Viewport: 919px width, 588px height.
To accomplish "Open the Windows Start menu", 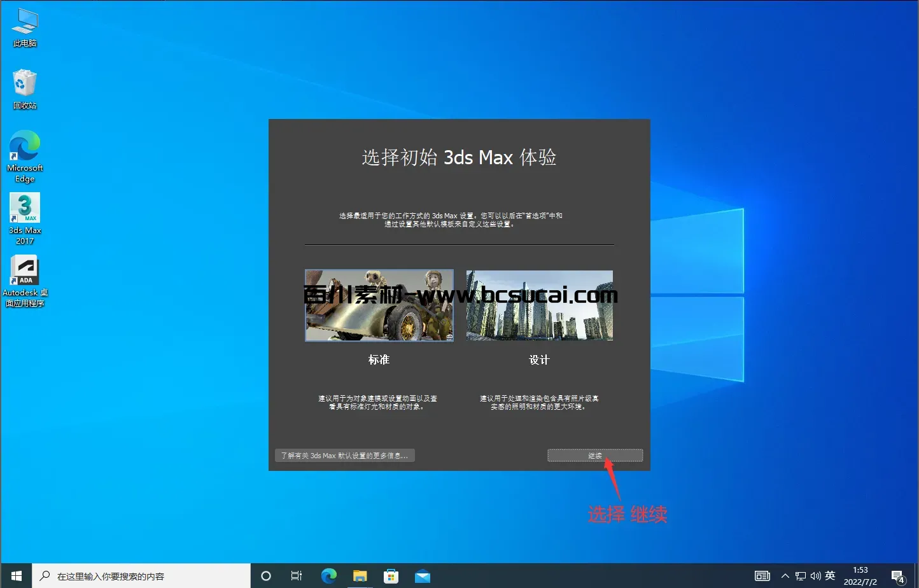I will pyautogui.click(x=16, y=576).
